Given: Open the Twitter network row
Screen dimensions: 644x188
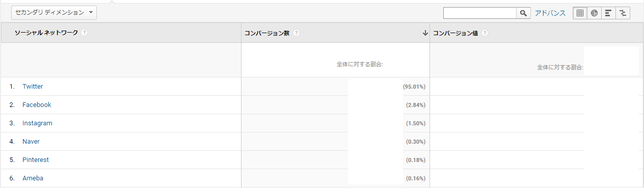Looking at the screenshot, I should click(33, 87).
